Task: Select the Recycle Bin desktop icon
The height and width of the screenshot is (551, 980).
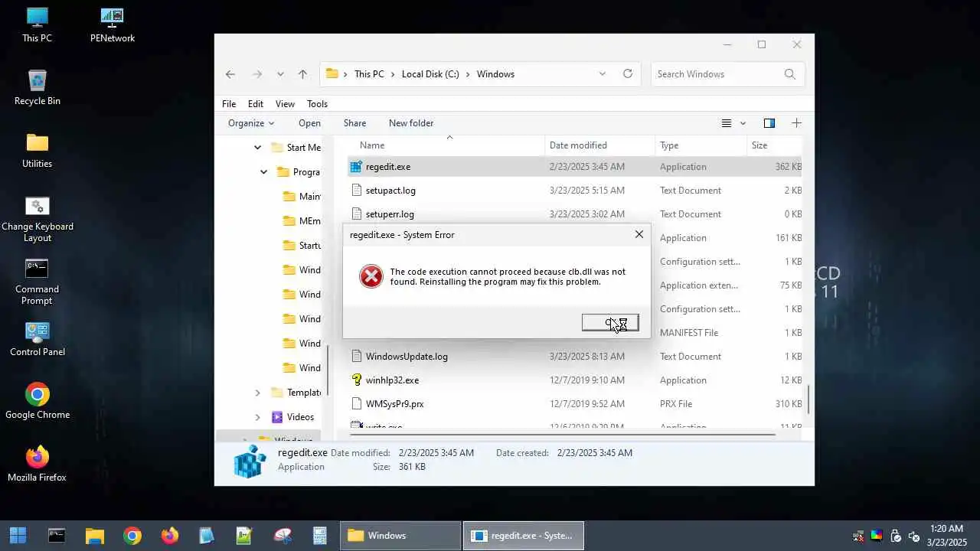Action: tap(37, 88)
